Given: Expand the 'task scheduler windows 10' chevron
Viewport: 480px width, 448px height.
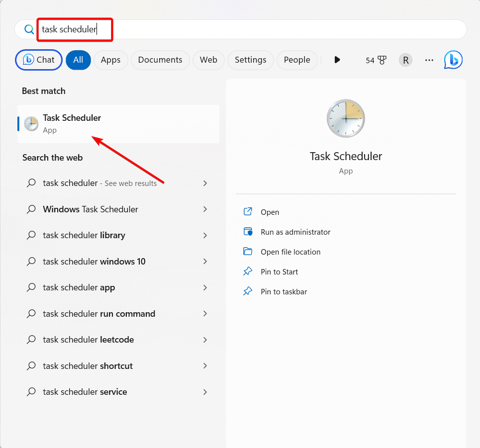Looking at the screenshot, I should [205, 262].
